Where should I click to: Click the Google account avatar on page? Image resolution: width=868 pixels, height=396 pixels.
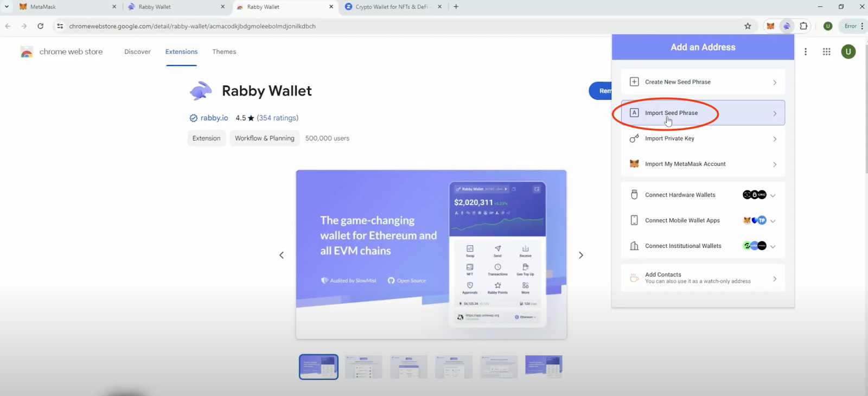[x=848, y=52]
